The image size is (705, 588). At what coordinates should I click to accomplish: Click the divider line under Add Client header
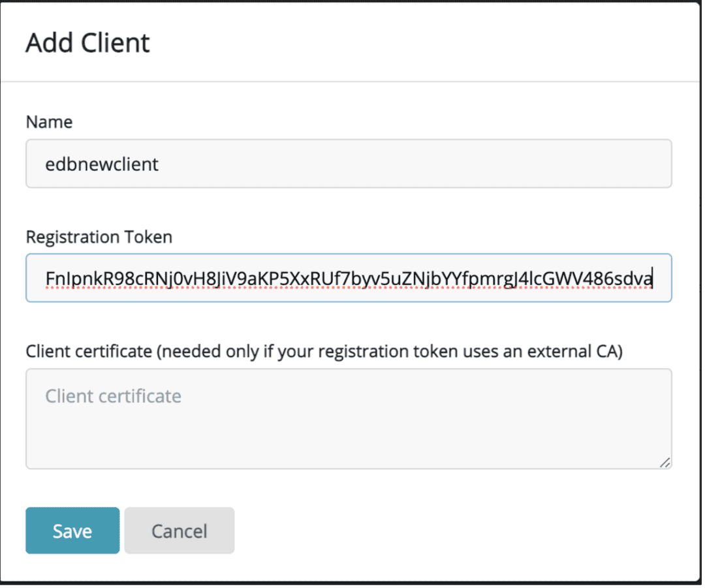(349, 81)
